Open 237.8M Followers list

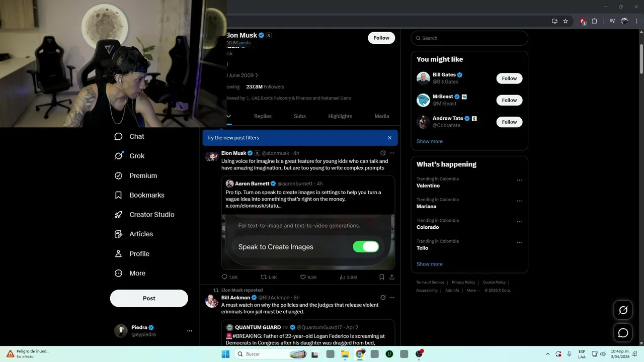[265, 87]
